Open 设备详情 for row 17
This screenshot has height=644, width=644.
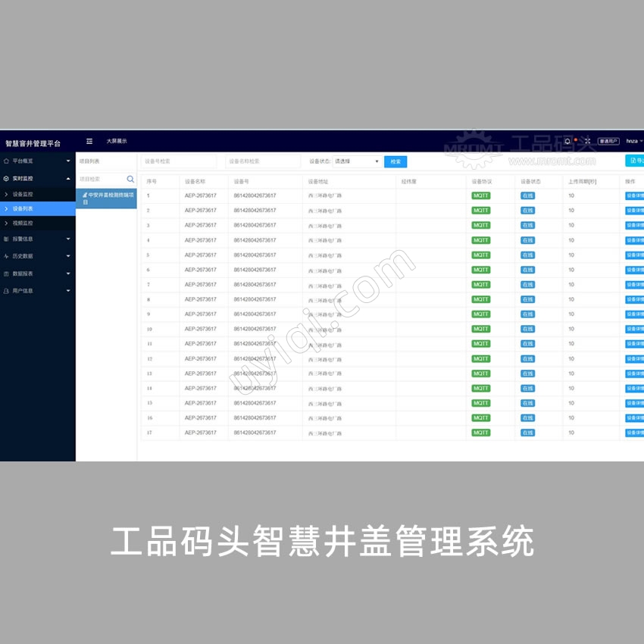(x=635, y=433)
